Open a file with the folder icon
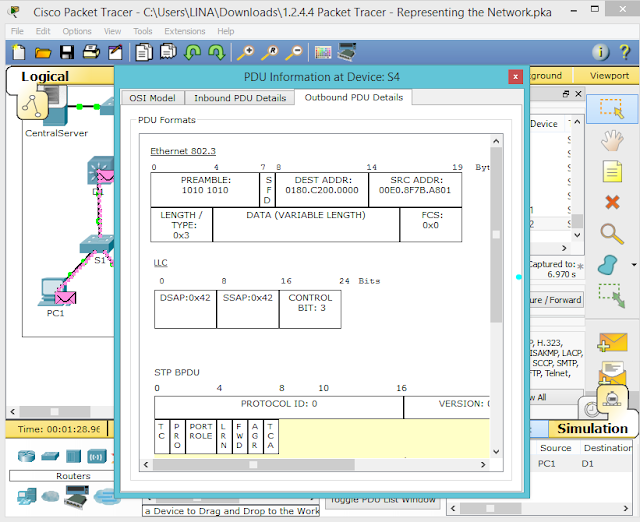This screenshot has width=640, height=522. point(43,53)
